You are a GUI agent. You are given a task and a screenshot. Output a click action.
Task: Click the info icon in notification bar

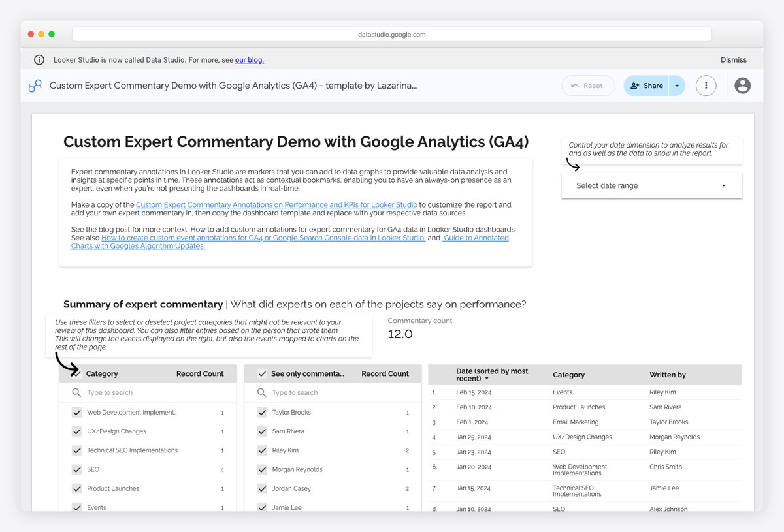pyautogui.click(x=39, y=60)
